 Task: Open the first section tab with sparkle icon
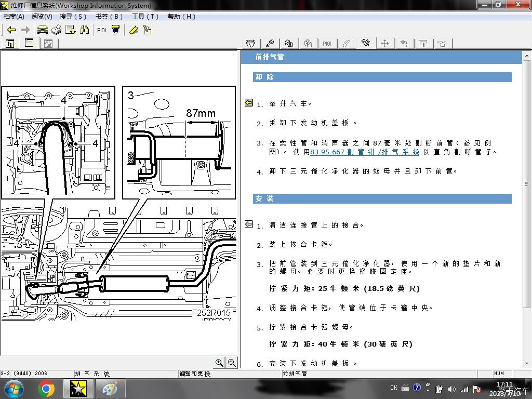(x=251, y=44)
